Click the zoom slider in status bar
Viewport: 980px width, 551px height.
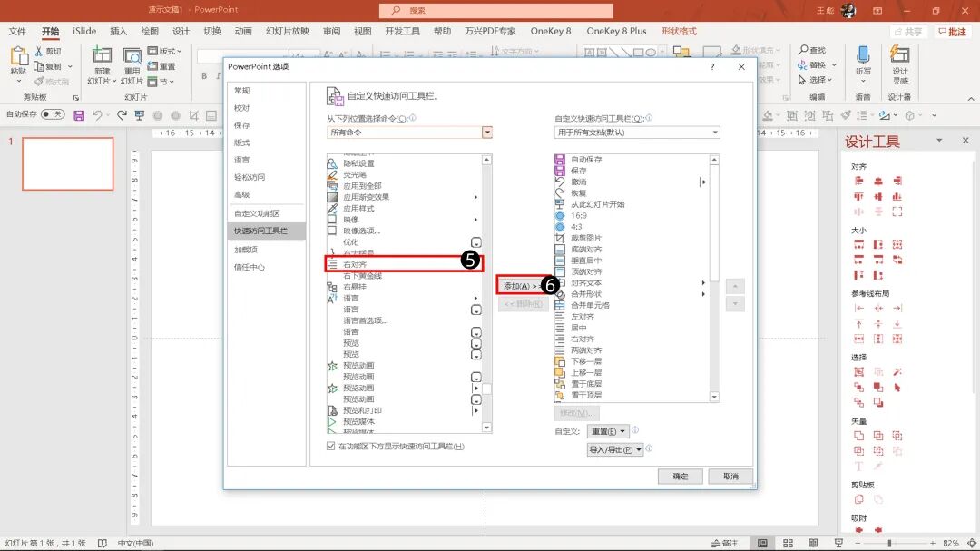tap(889, 543)
